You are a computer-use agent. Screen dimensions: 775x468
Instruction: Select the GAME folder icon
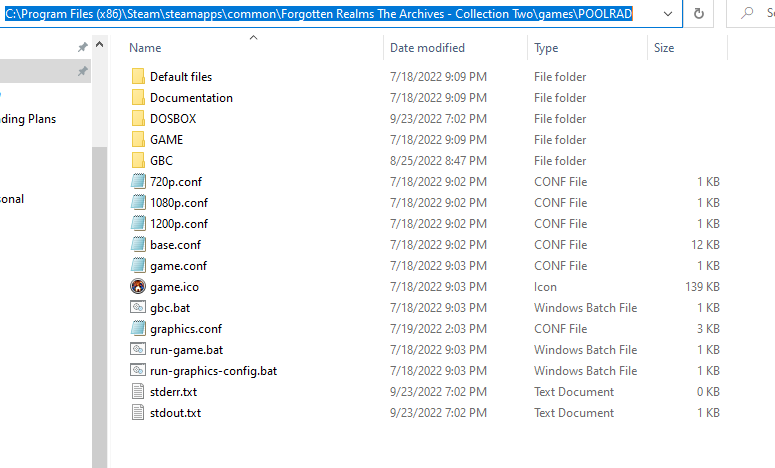click(x=138, y=139)
